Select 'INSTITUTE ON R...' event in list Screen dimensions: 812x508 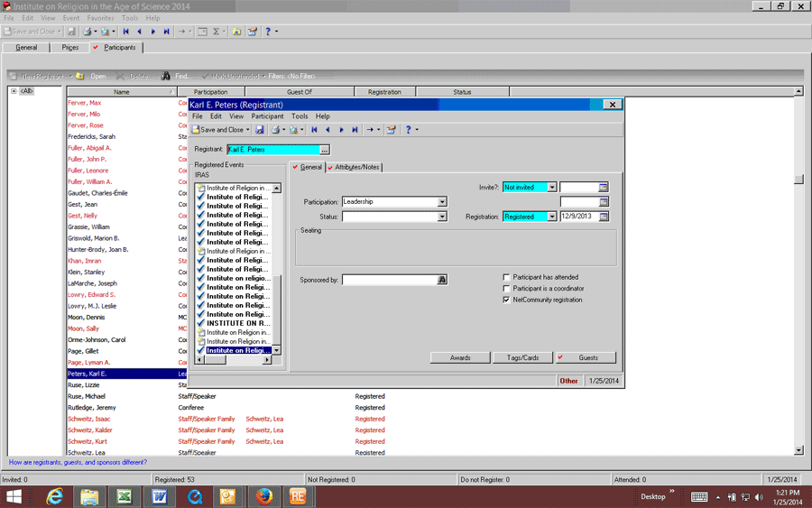(x=238, y=323)
